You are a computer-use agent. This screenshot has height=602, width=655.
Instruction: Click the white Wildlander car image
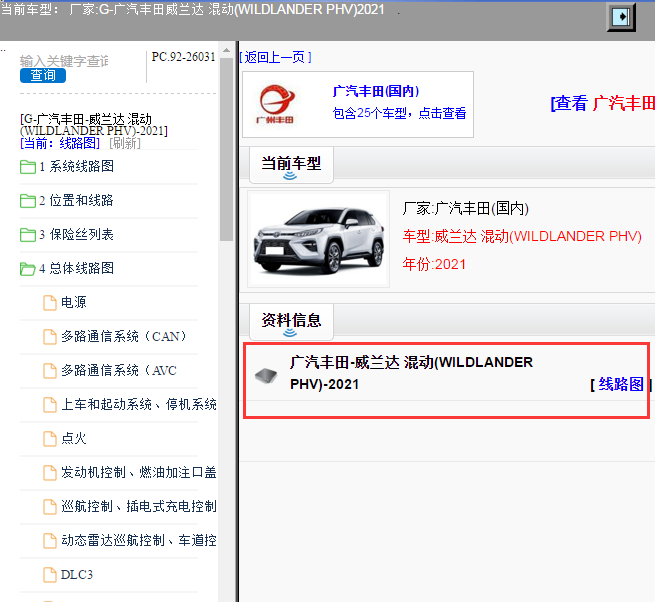319,239
